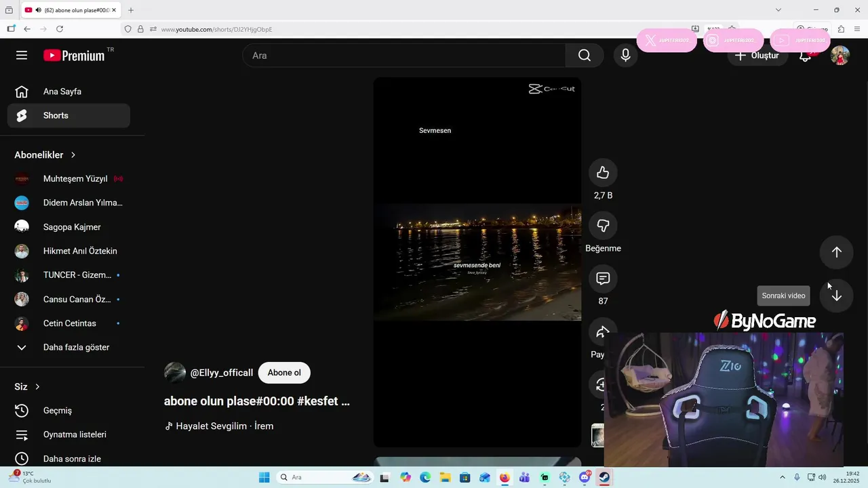The width and height of the screenshot is (868, 488).
Task: Start voice search with microphone icon
Action: click(625, 56)
